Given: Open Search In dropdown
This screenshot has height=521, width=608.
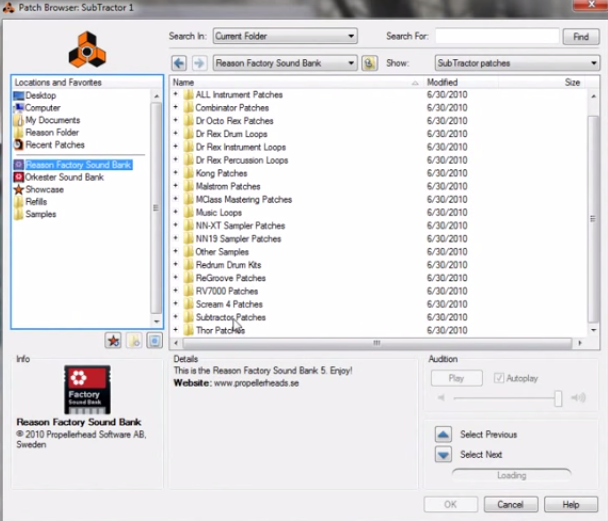Looking at the screenshot, I should point(285,36).
